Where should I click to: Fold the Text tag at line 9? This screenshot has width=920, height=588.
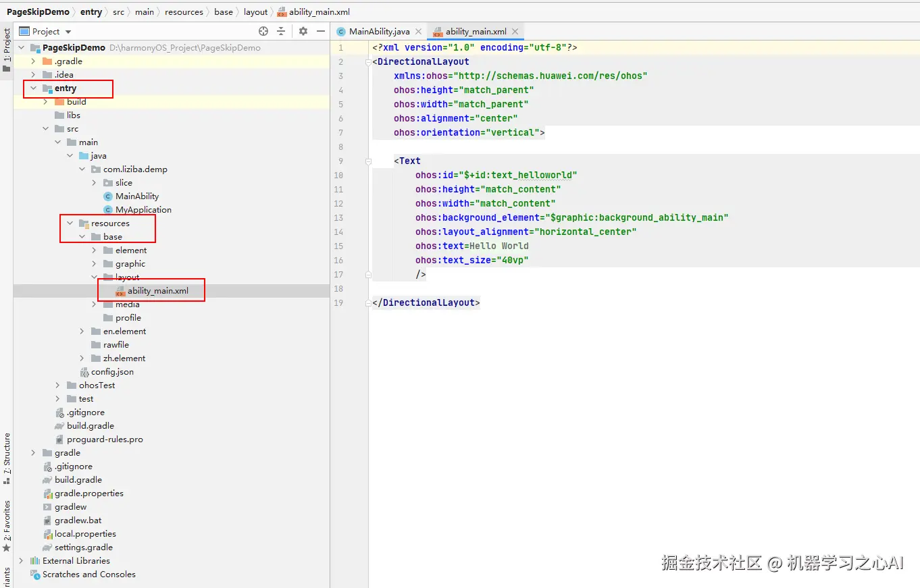(369, 161)
